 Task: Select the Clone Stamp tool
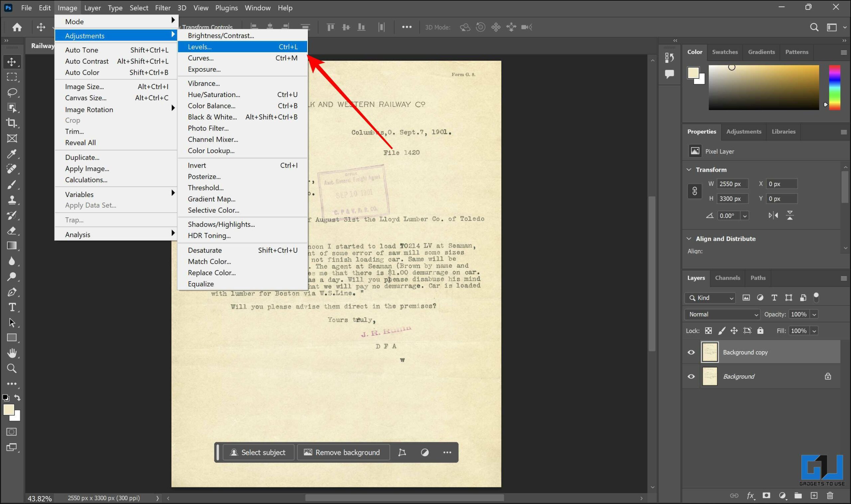click(12, 200)
